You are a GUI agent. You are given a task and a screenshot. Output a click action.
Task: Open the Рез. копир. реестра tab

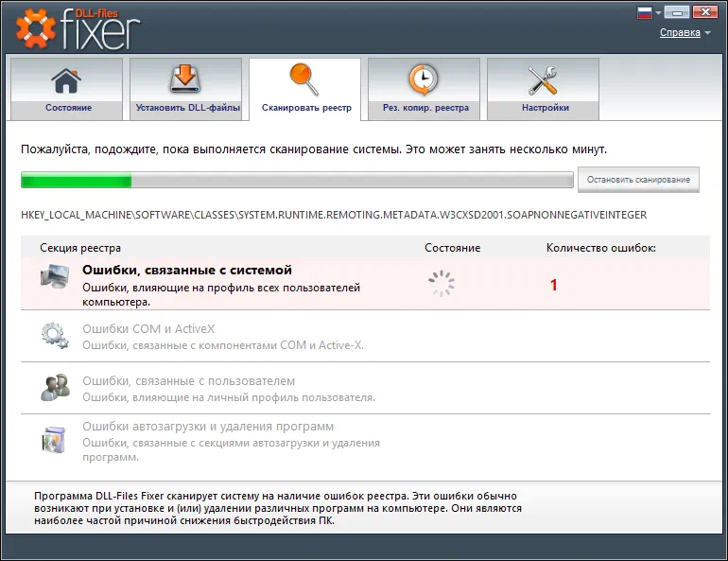pyautogui.click(x=424, y=89)
